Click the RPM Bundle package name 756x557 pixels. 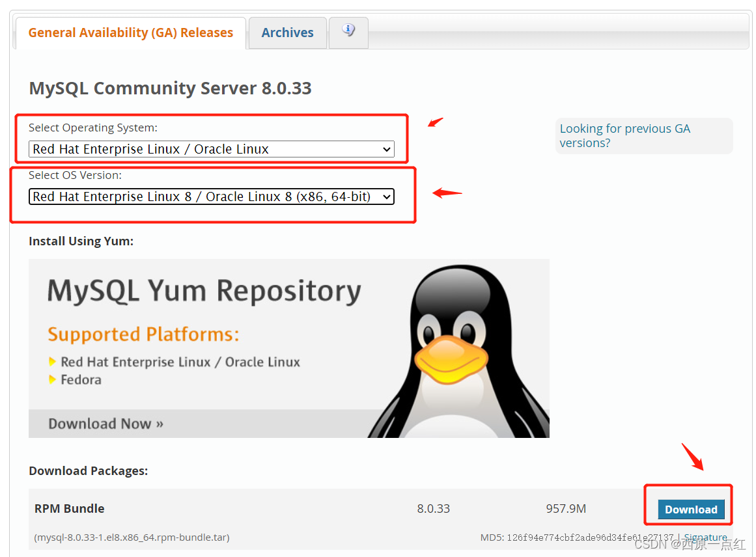pyautogui.click(x=70, y=509)
